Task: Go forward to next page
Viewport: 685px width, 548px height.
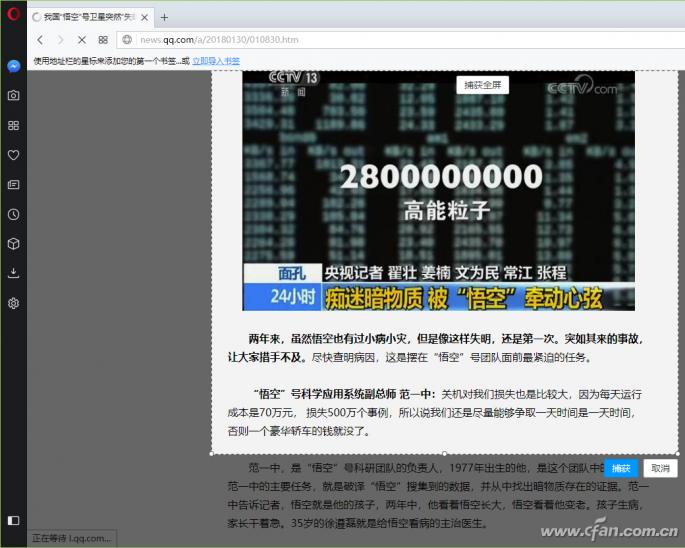Action: point(61,40)
